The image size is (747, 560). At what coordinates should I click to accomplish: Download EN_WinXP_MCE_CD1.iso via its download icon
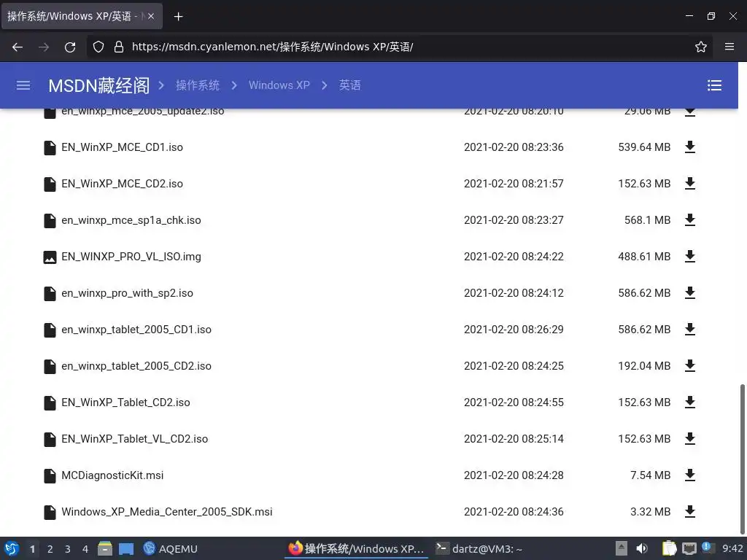(690, 147)
